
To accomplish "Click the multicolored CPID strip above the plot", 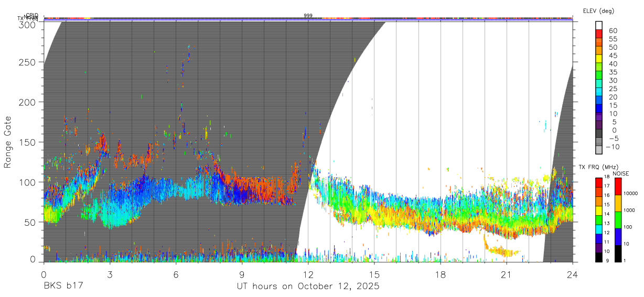I will pos(308,18).
